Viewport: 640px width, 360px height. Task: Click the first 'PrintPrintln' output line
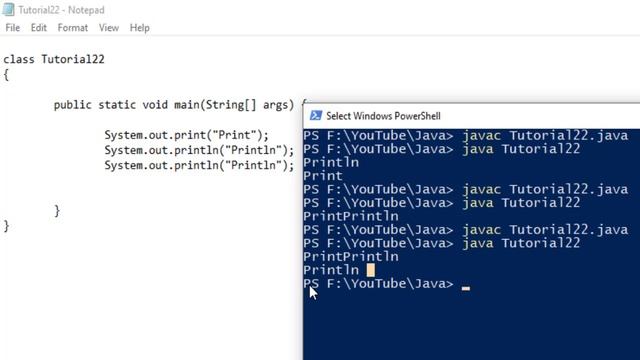pos(351,216)
